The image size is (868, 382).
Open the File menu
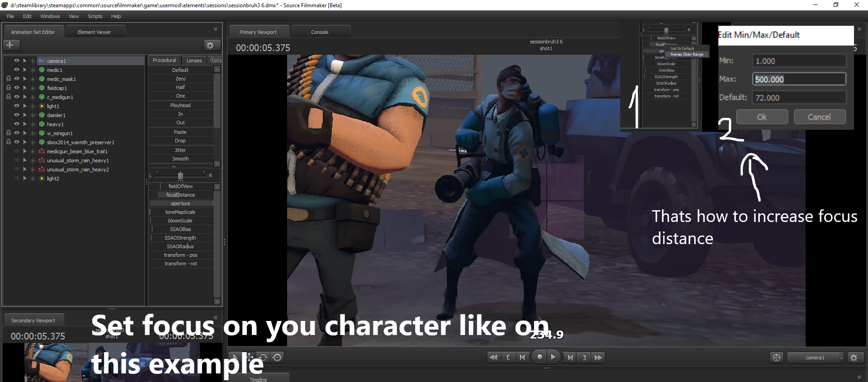pos(10,16)
